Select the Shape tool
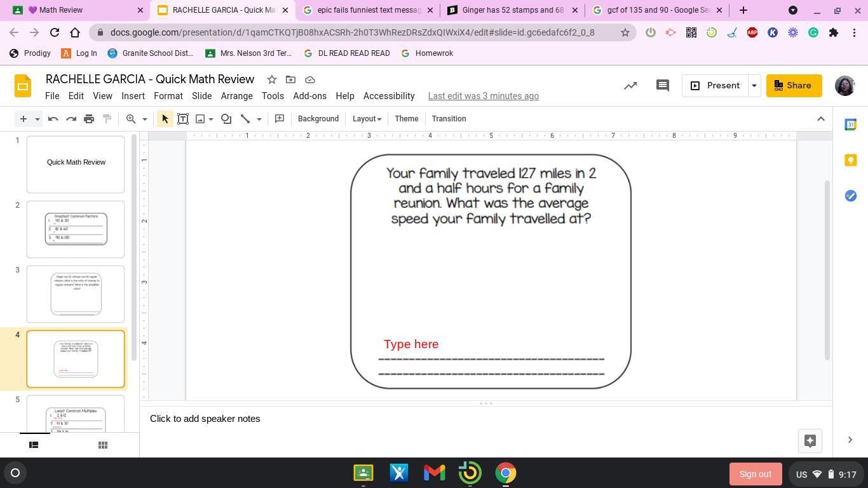 226,119
